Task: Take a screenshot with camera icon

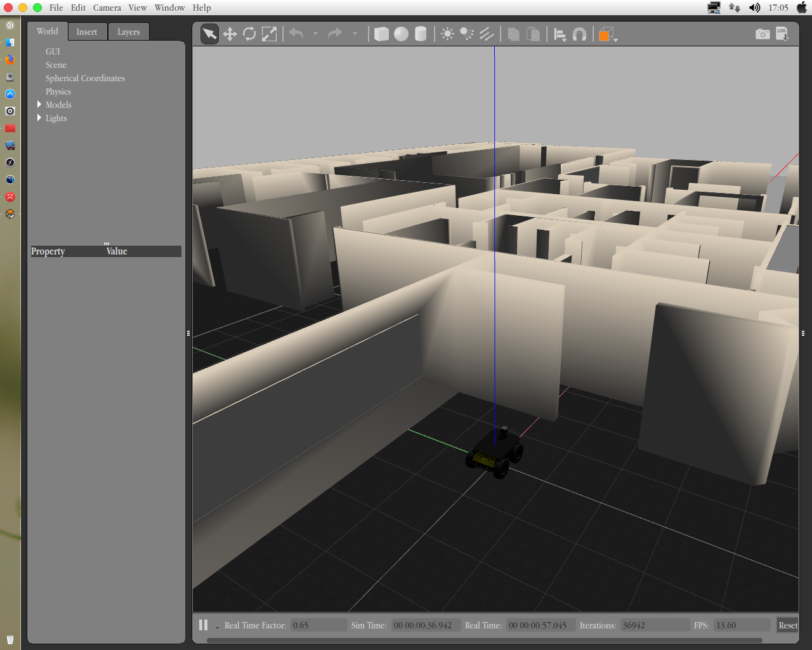Action: click(x=763, y=34)
